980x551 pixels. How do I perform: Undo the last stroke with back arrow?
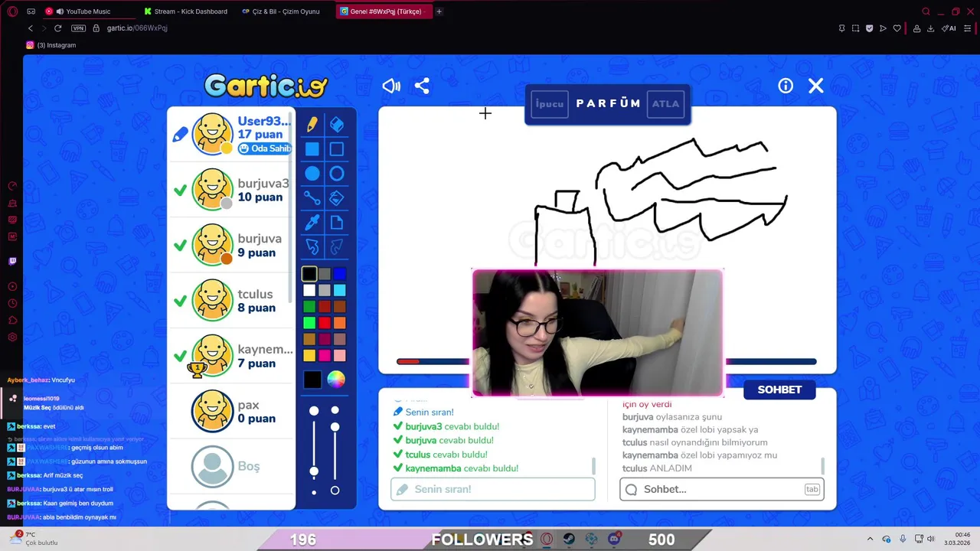312,246
